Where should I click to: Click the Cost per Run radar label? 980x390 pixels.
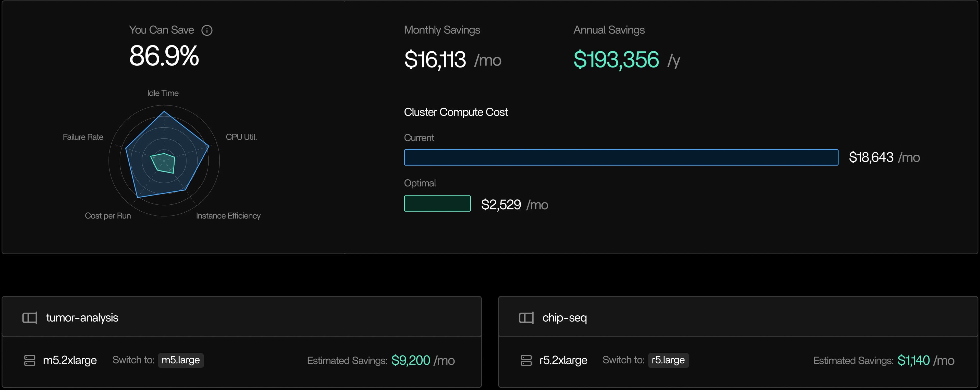[108, 216]
